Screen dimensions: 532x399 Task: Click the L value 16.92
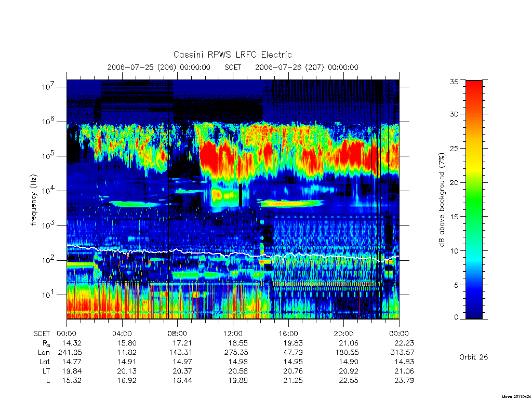127,380
